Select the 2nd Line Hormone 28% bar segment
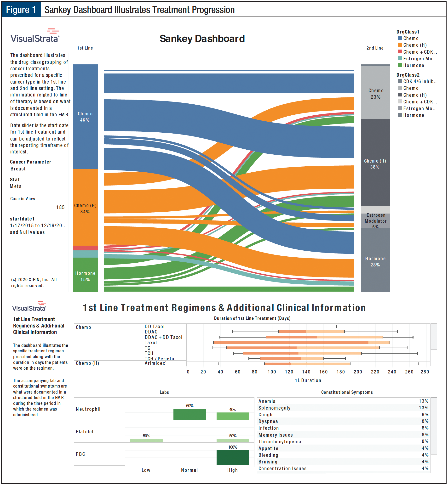448x485 pixels. (x=375, y=261)
